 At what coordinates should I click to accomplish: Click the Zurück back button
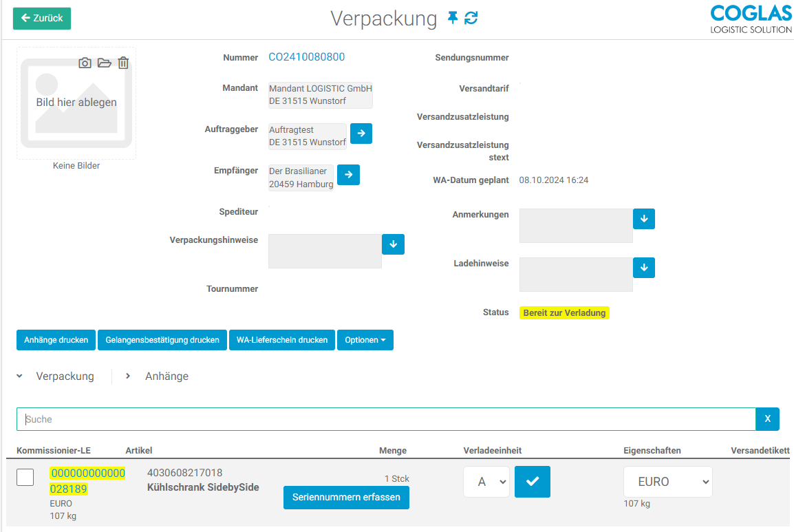pyautogui.click(x=42, y=19)
